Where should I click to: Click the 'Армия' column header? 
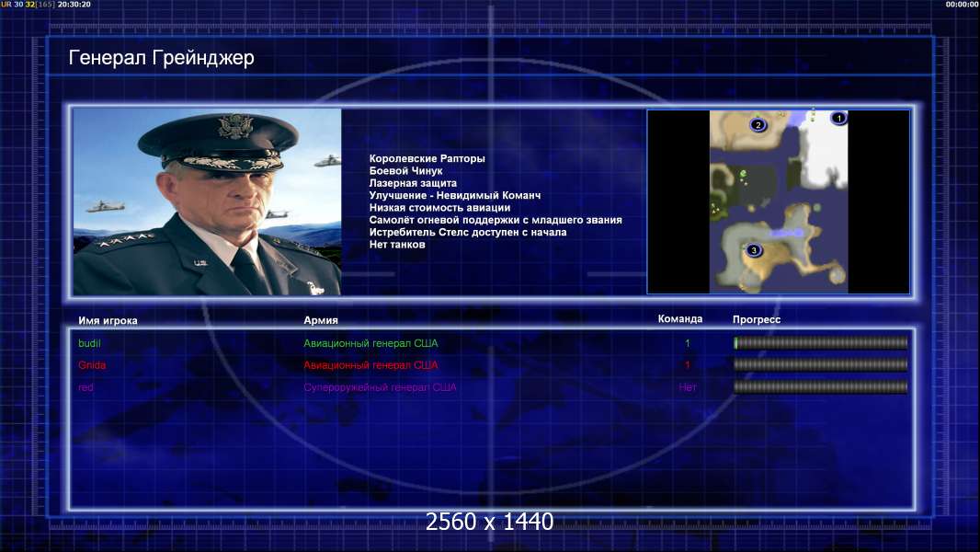click(321, 320)
